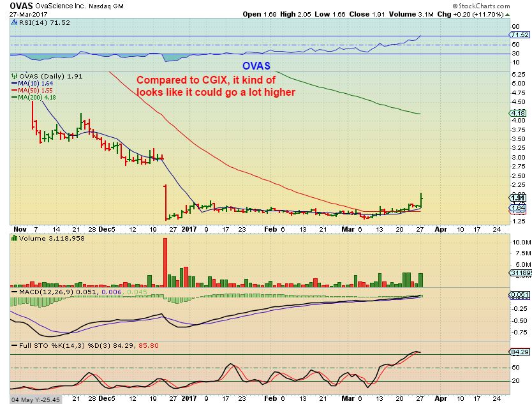
Task: Click the '04 May Y:-25.45' status readout
Action: tap(36, 400)
